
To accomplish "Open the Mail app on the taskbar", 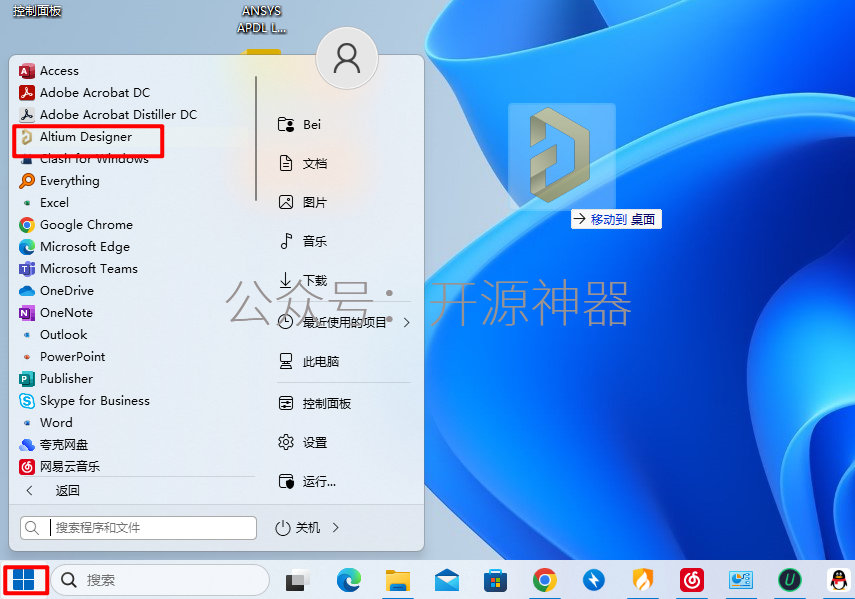I will click(447, 580).
